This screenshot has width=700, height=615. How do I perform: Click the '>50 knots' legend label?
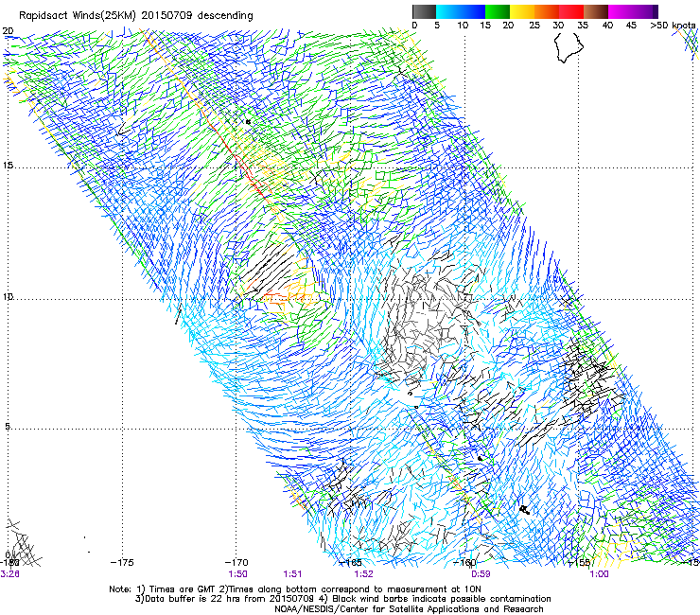click(673, 25)
